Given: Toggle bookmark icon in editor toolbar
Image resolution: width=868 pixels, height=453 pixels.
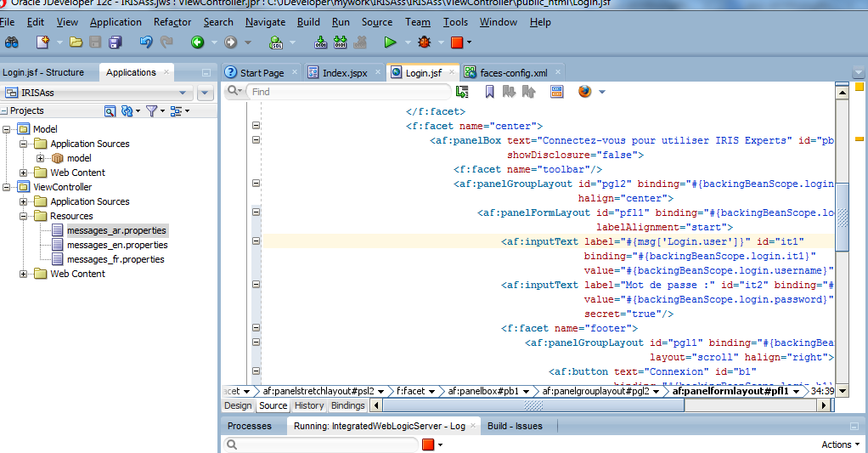Looking at the screenshot, I should 491,92.
